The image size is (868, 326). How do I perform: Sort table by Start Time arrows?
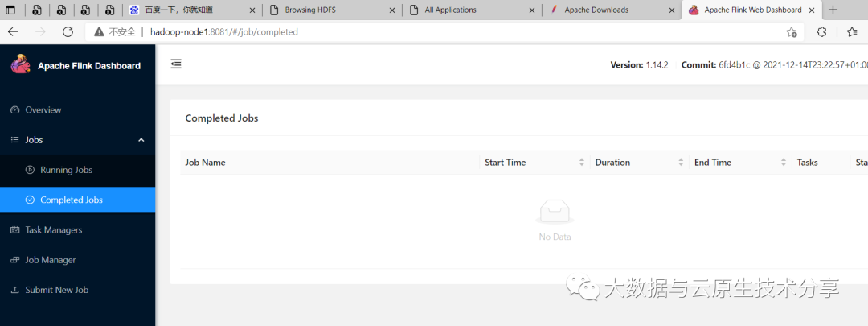click(582, 163)
